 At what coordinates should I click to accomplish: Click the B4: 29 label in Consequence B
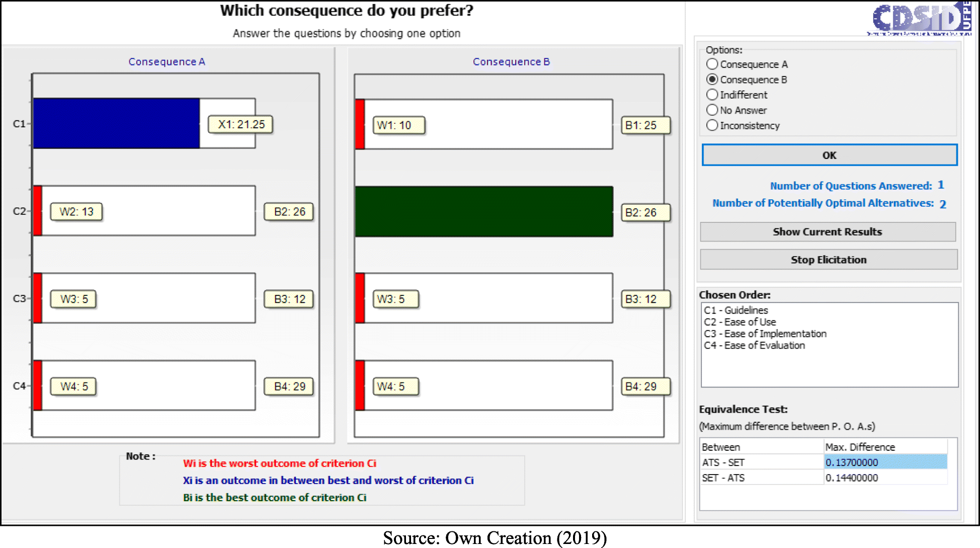point(645,386)
